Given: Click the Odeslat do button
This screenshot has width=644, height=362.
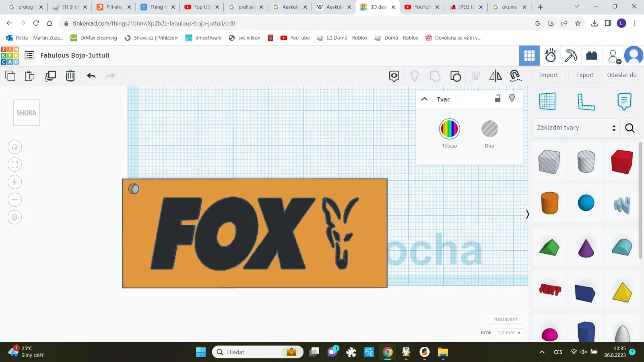Looking at the screenshot, I should [x=622, y=75].
